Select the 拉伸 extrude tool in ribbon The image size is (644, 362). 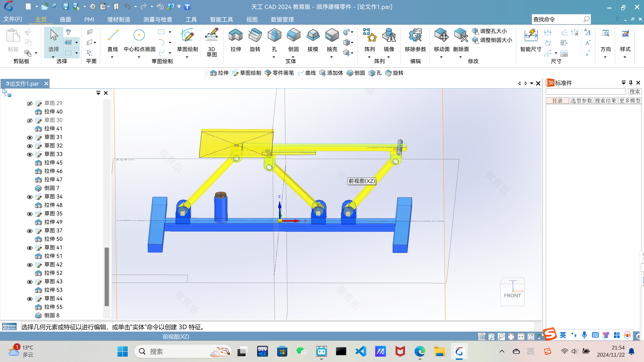pos(235,40)
